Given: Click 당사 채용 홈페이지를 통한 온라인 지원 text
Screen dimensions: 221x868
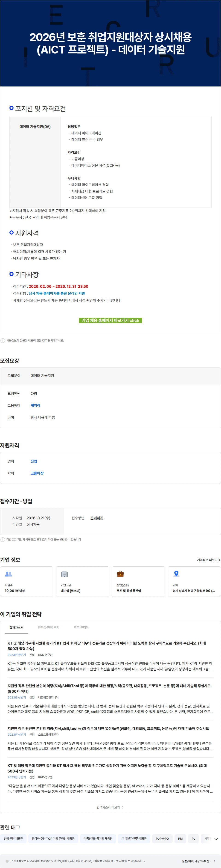Looking at the screenshot, I should (57, 293).
